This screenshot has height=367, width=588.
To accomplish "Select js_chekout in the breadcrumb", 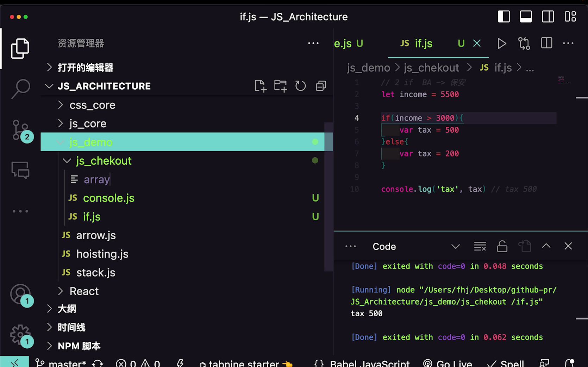I will tap(431, 68).
